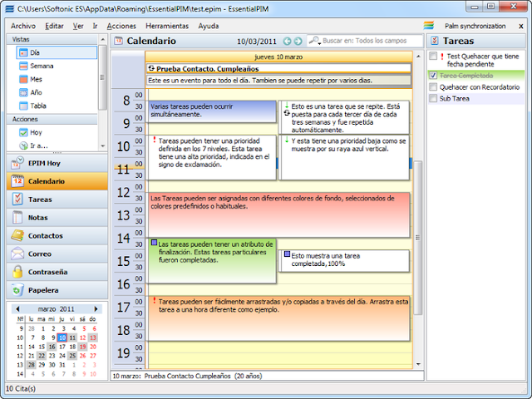Open the Correo module
Viewport: 532px width, 399px height.
coord(57,254)
